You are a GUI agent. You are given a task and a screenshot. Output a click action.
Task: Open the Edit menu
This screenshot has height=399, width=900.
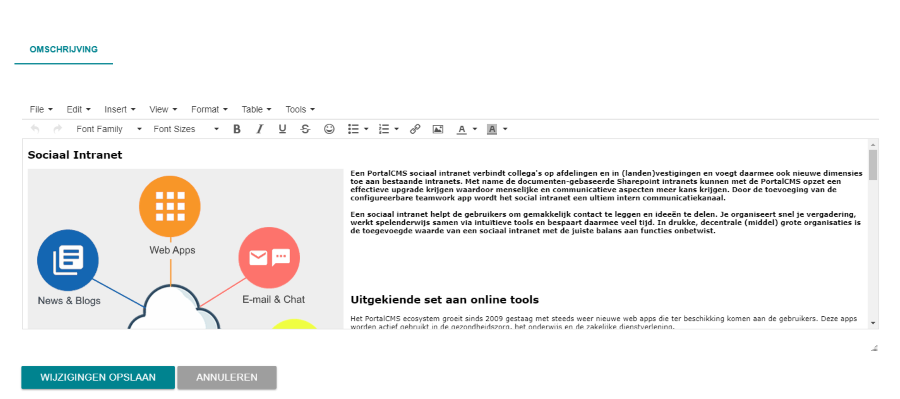[x=79, y=109]
